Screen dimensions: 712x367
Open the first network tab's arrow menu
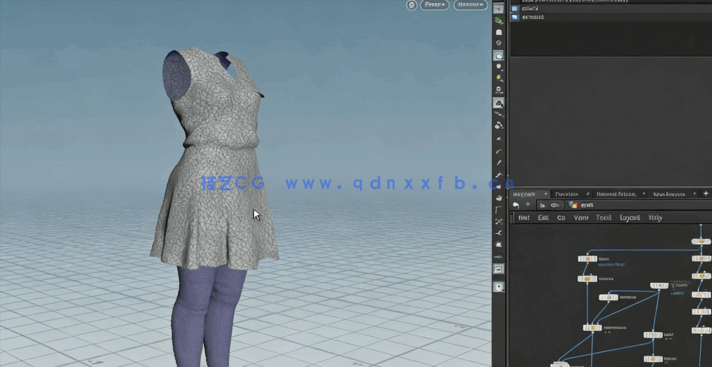(545, 194)
